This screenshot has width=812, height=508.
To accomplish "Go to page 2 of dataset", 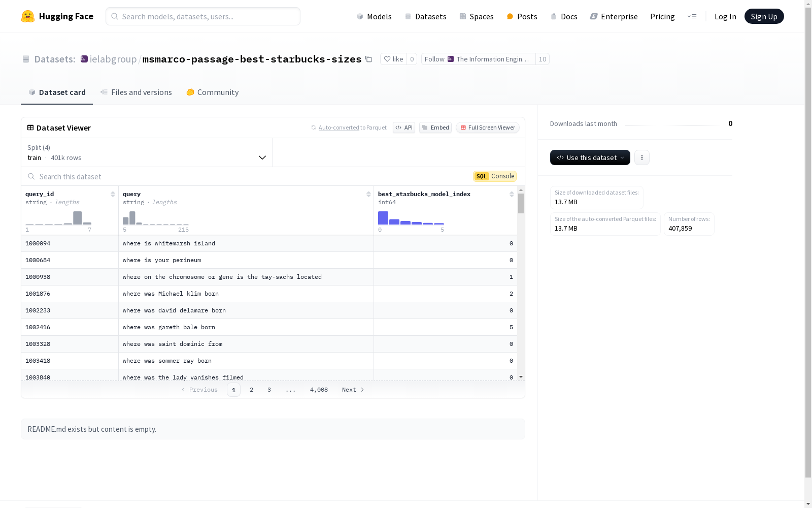I will pyautogui.click(x=251, y=390).
